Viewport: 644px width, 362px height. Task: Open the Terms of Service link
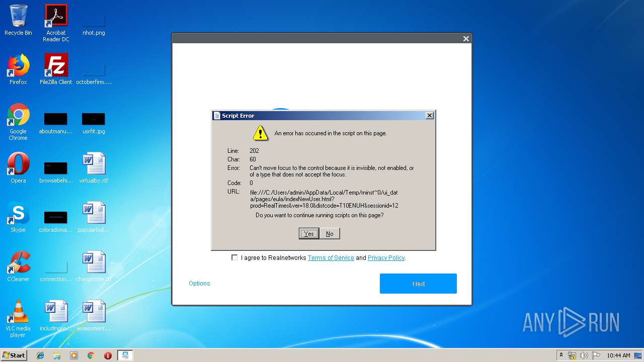[331, 258]
